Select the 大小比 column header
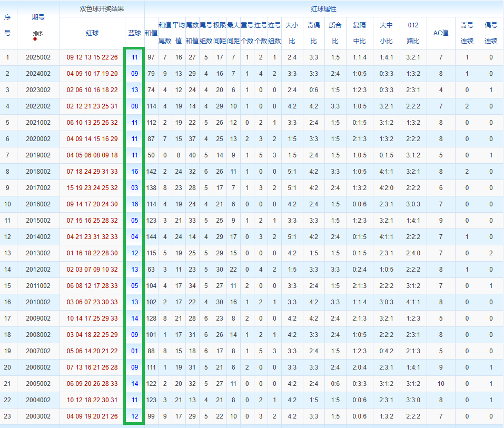Viewport: 504px width, 428px height. click(x=292, y=33)
